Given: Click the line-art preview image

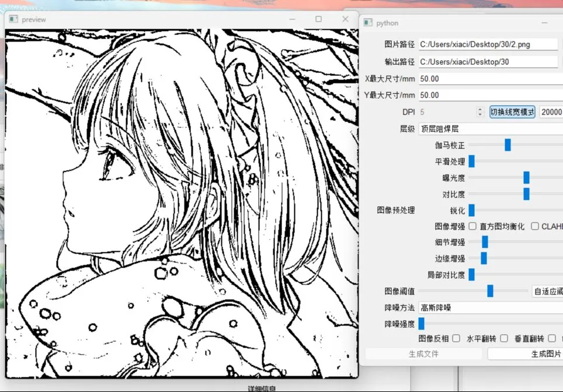Looking at the screenshot, I should pos(182,203).
